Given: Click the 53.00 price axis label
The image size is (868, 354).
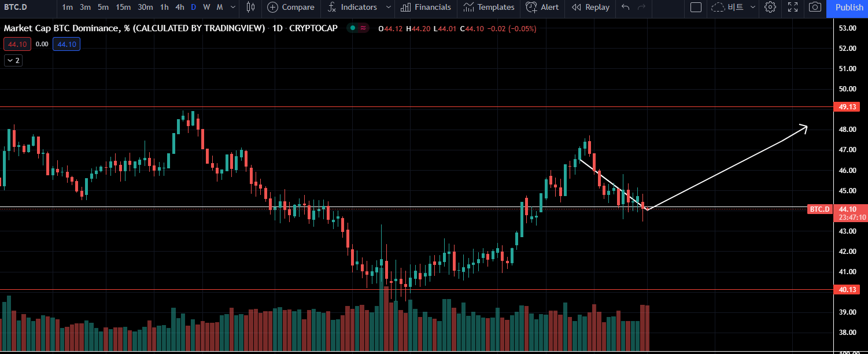Looking at the screenshot, I should click(x=847, y=28).
